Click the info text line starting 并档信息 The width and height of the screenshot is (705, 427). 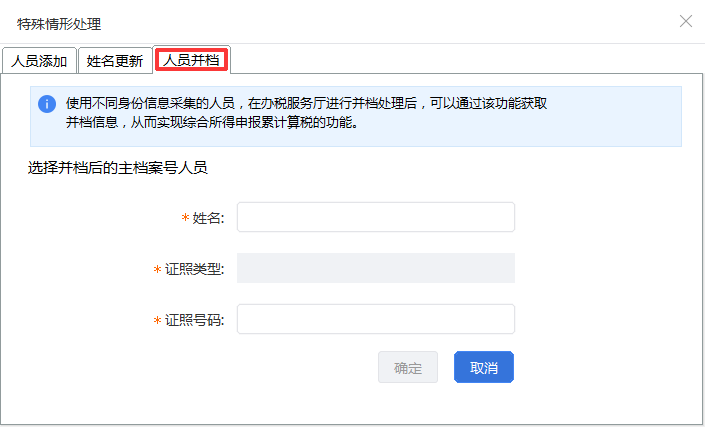click(211, 123)
